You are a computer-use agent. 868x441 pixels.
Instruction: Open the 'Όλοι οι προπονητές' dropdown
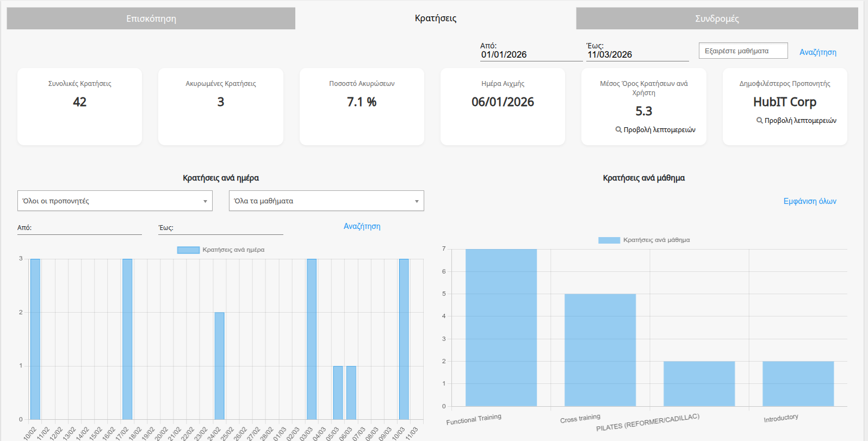point(115,201)
